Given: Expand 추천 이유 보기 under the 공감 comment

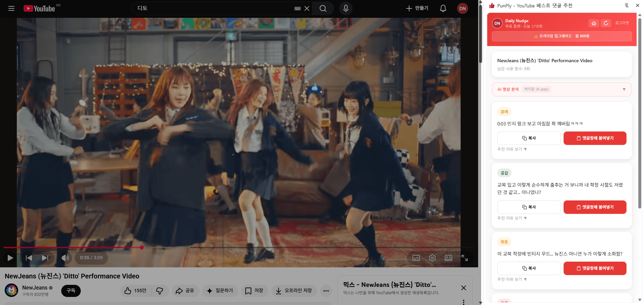Looking at the screenshot, I should point(512,218).
